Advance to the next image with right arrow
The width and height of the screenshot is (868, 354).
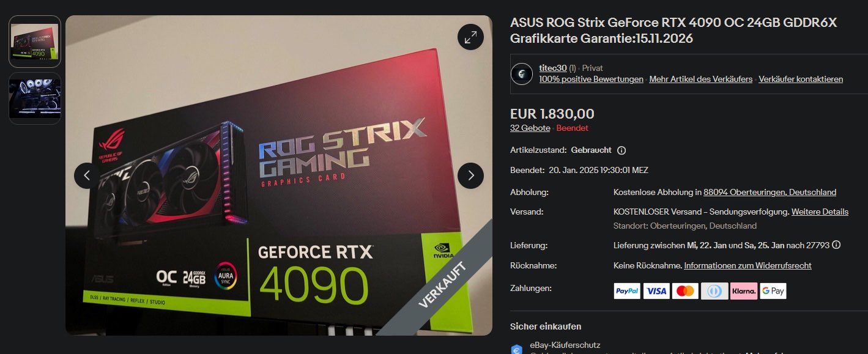(x=470, y=176)
